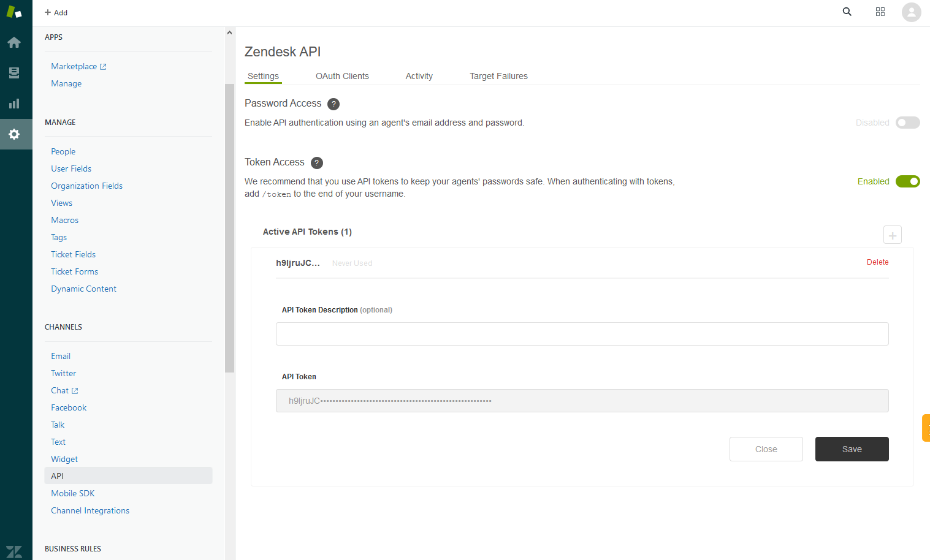
Task: Open the Text channel settings
Action: coord(58,442)
